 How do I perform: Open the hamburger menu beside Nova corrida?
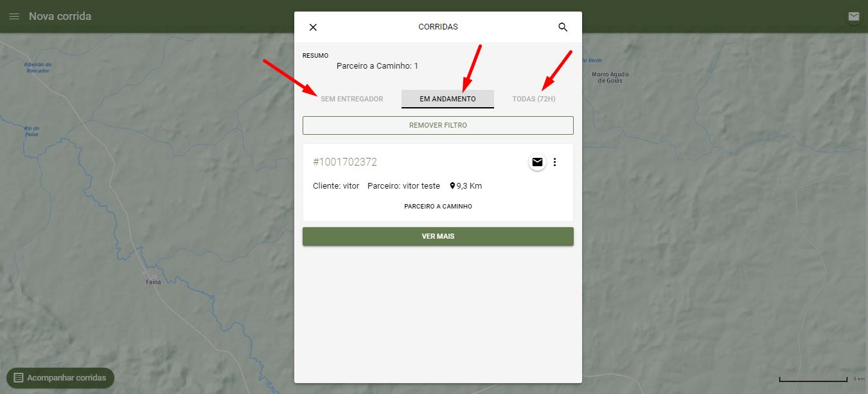[x=14, y=16]
